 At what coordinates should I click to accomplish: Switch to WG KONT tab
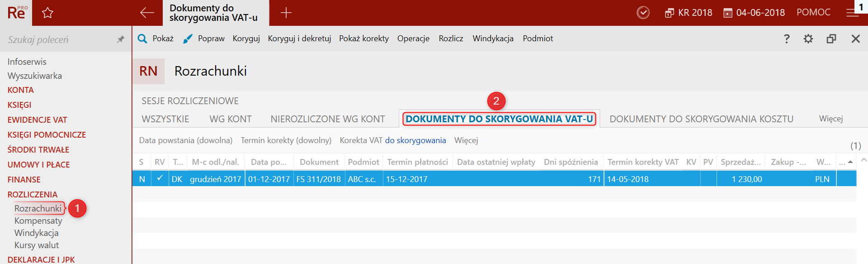click(231, 119)
